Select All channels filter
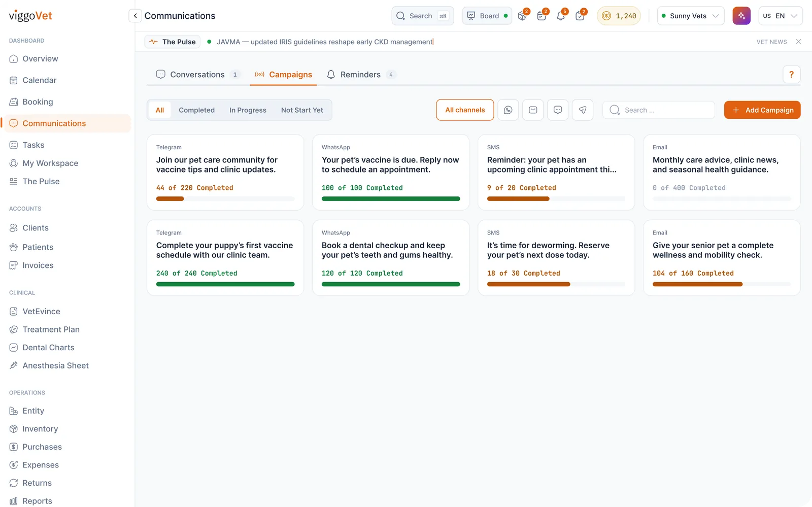Image resolution: width=812 pixels, height=507 pixels. [465, 110]
